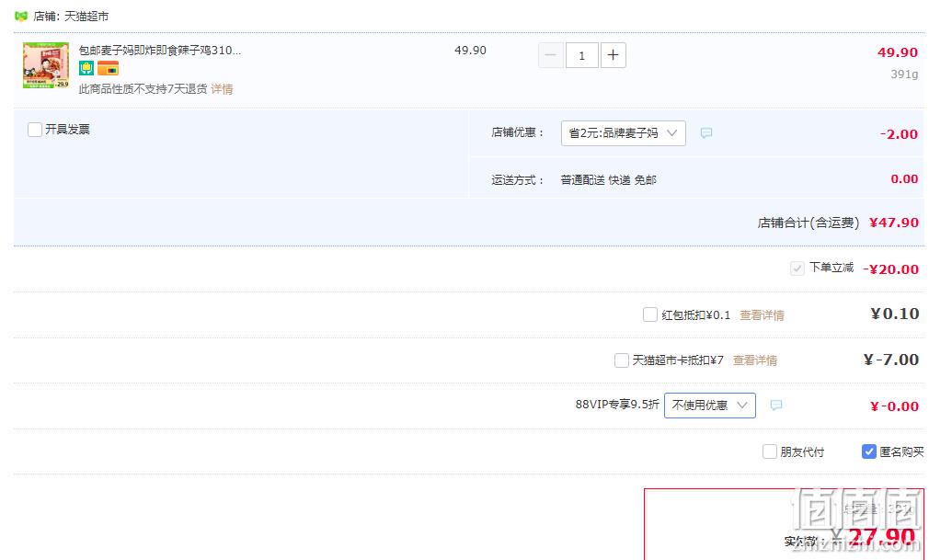Open 查看详情 link for 红包抵扣

[762, 315]
